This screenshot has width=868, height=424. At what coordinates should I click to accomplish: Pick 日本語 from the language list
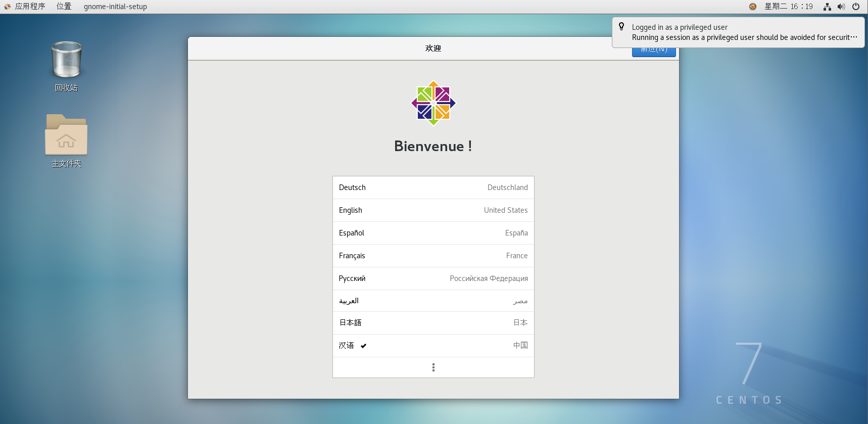433,323
